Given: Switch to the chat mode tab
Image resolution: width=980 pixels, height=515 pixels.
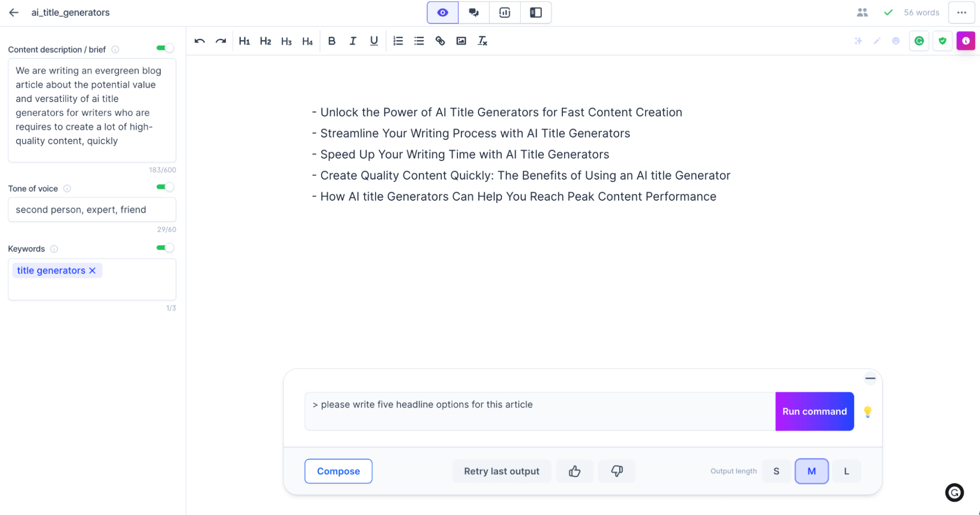Looking at the screenshot, I should pyautogui.click(x=474, y=13).
